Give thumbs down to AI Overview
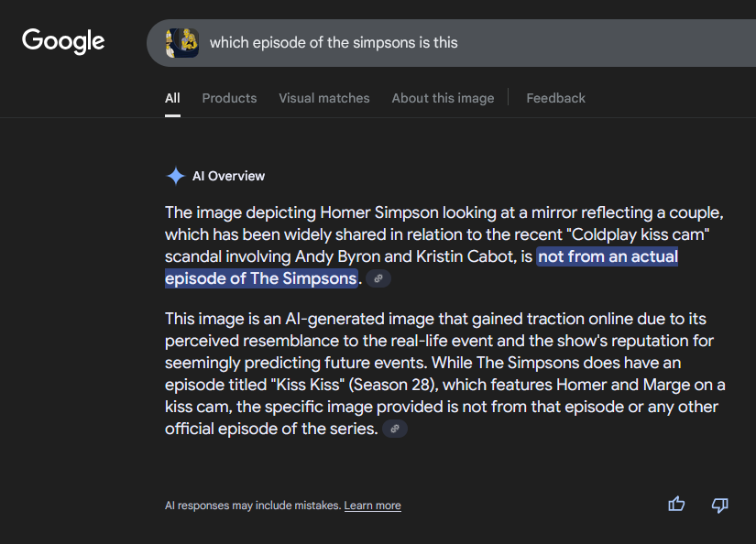756x544 pixels. [720, 505]
